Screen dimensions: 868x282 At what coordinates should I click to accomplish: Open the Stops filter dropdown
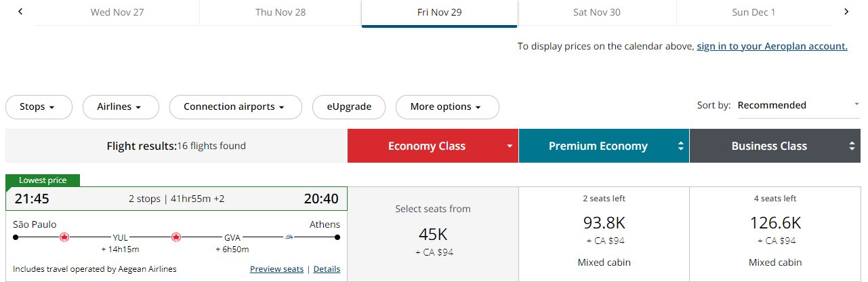point(39,106)
